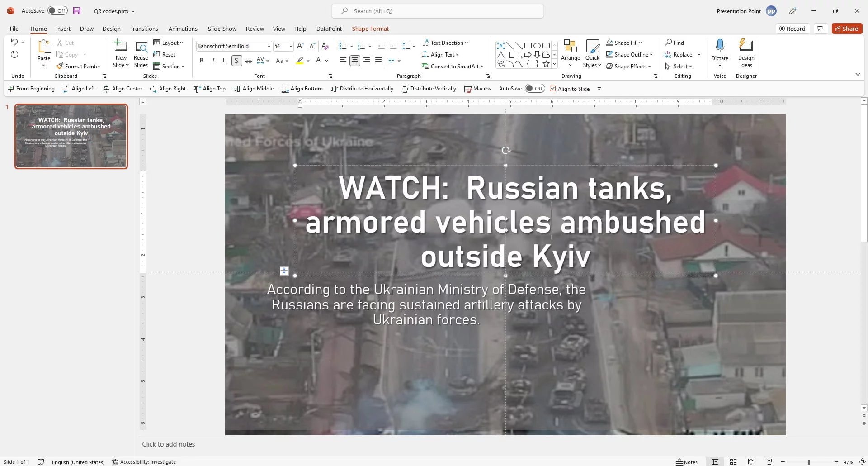
Task: Toggle the Shadow text effect
Action: pyautogui.click(x=236, y=60)
